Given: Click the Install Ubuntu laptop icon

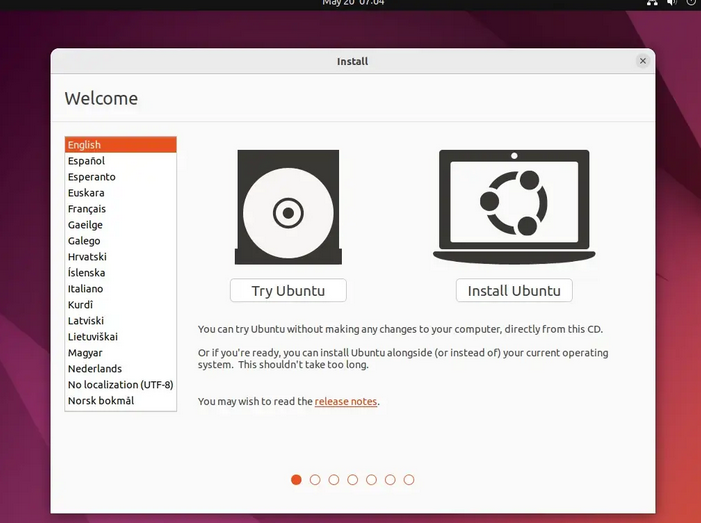Looking at the screenshot, I should click(514, 207).
